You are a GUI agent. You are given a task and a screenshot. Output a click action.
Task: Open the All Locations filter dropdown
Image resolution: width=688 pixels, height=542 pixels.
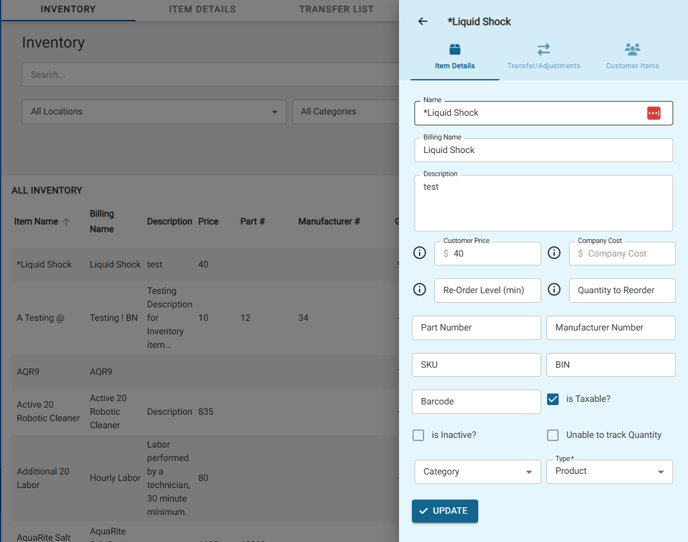click(154, 112)
